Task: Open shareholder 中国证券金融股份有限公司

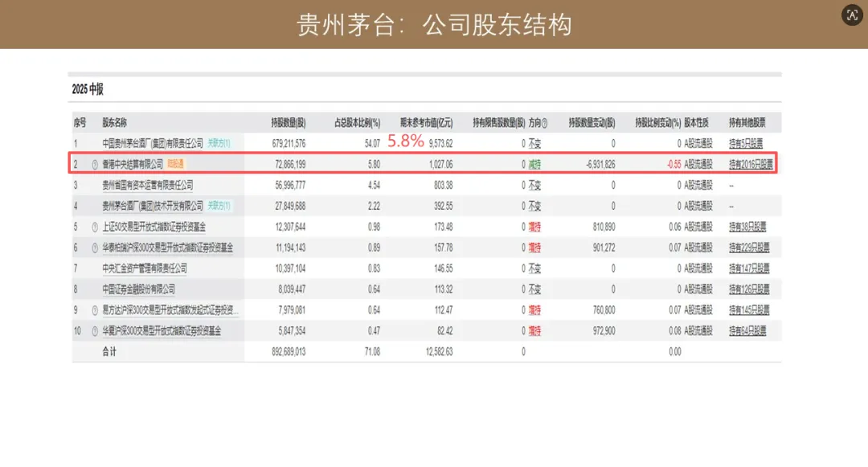Action: tap(138, 289)
